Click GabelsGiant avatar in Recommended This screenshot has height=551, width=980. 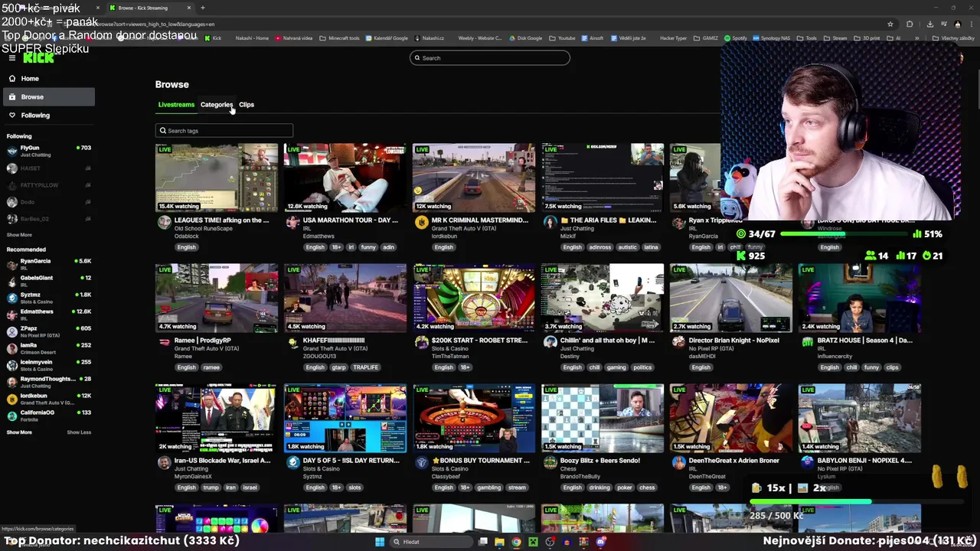click(x=11, y=281)
